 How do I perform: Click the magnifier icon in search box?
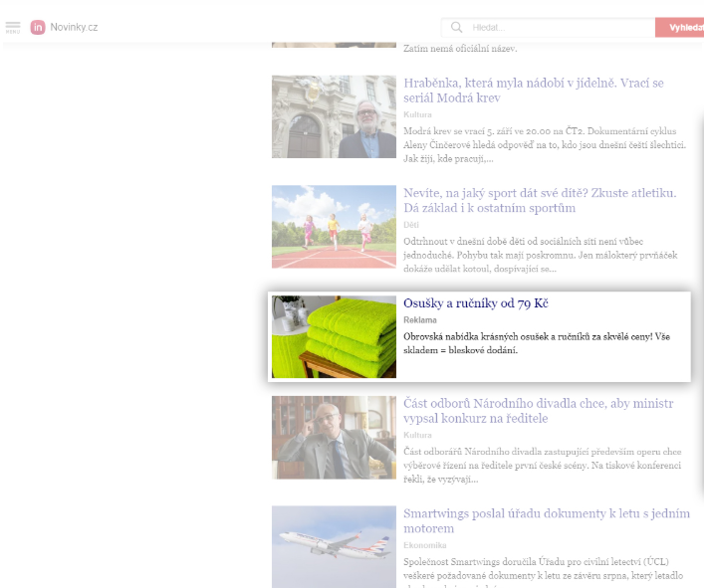[456, 27]
